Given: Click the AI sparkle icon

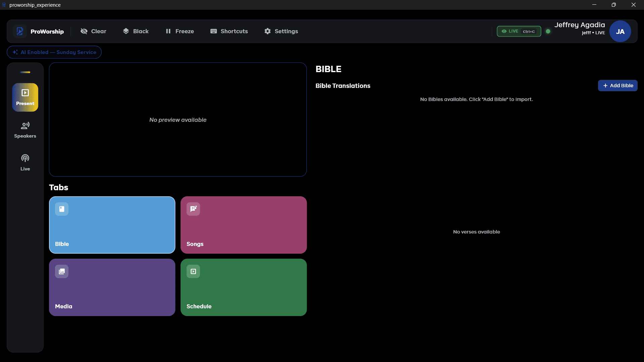Looking at the screenshot, I should tap(15, 52).
